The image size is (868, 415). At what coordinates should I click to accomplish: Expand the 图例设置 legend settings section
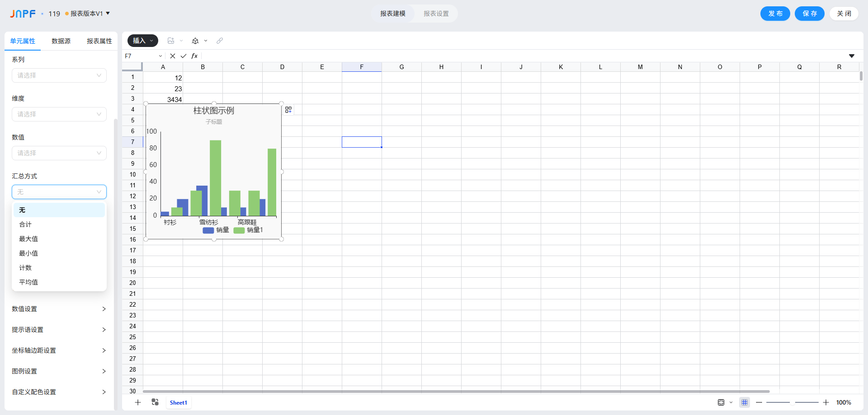pyautogui.click(x=59, y=371)
